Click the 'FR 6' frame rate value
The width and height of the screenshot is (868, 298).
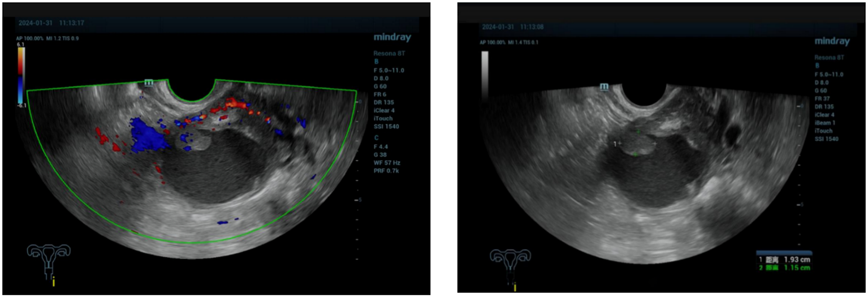381,94
